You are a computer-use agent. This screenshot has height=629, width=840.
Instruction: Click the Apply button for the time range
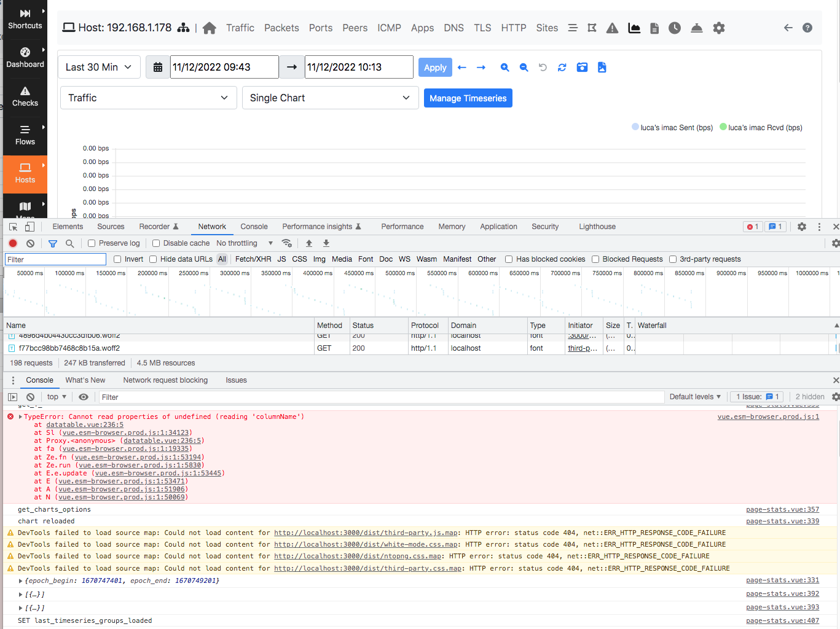point(435,67)
